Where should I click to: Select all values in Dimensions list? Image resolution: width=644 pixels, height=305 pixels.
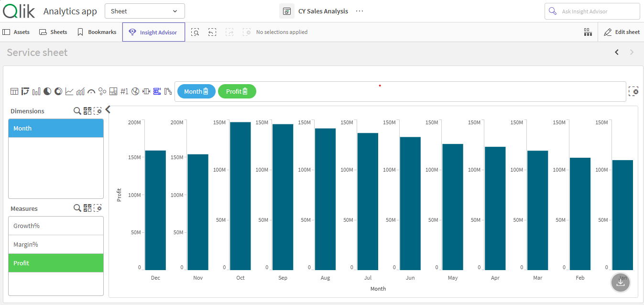87,111
